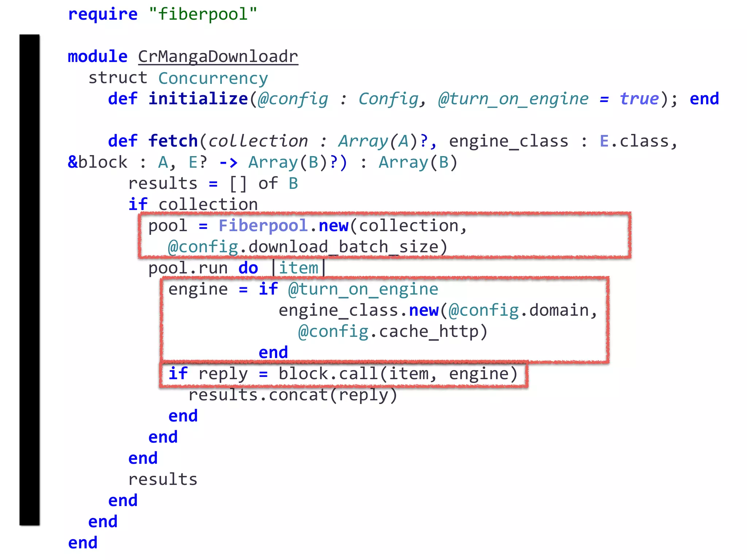747x560 pixels.
Task: Click the E.class type annotation
Action: click(634, 141)
